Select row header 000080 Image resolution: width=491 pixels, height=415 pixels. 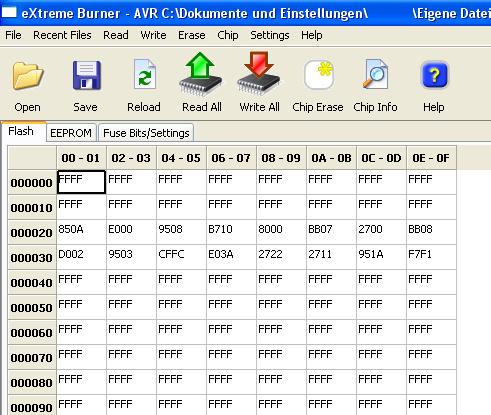[32, 382]
